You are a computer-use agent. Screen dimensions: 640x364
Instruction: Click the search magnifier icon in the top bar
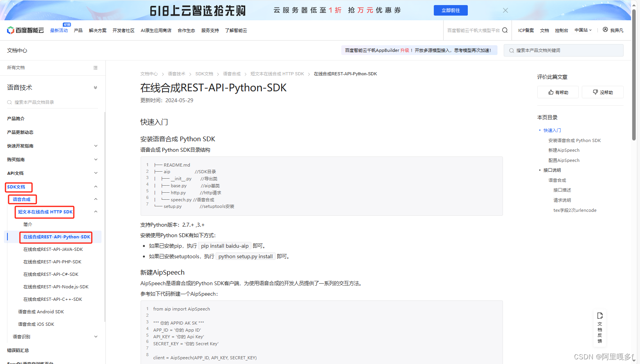click(x=505, y=30)
